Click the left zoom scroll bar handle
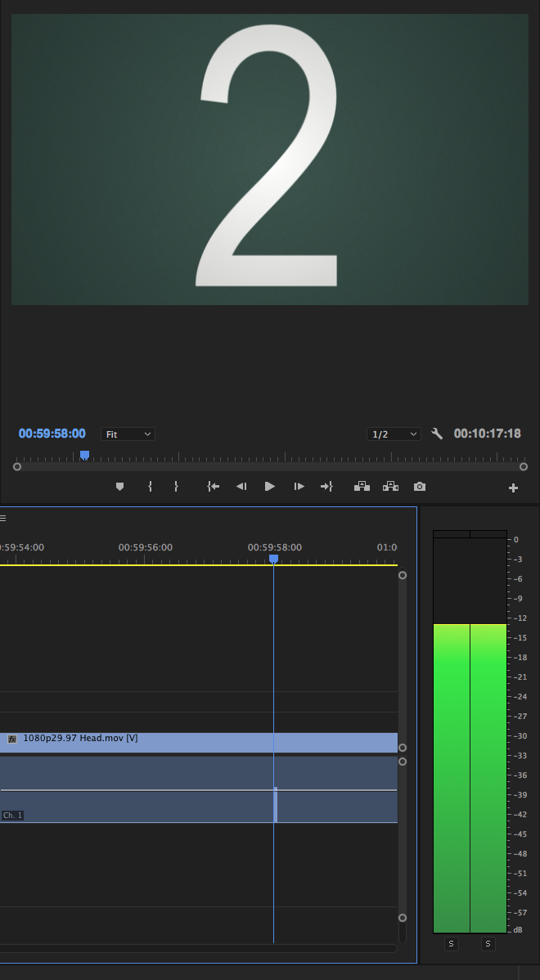The width and height of the screenshot is (540, 980). pyautogui.click(x=17, y=467)
